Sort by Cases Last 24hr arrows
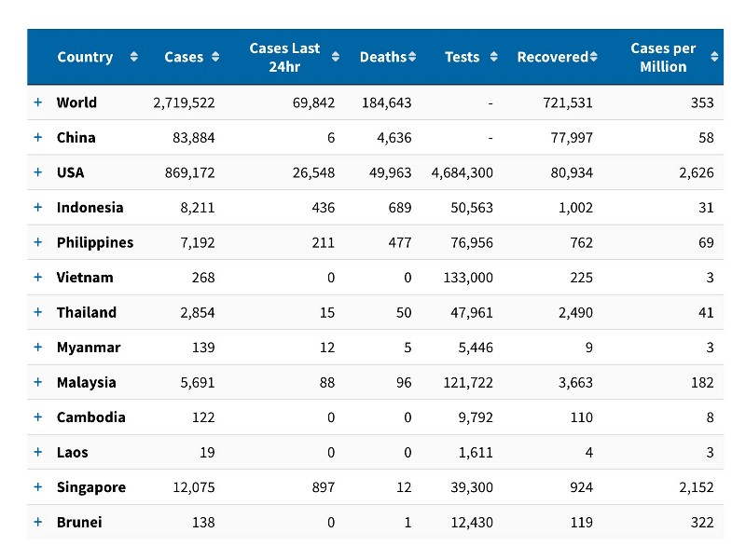 point(336,57)
